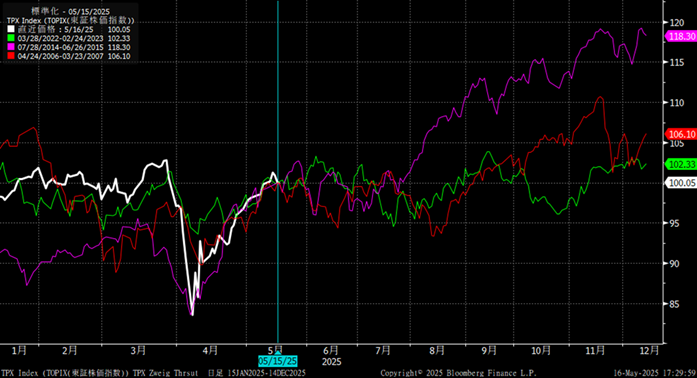The width and height of the screenshot is (697, 378).
Task: Click the 7月 label on the time axis
Action: [x=383, y=350]
